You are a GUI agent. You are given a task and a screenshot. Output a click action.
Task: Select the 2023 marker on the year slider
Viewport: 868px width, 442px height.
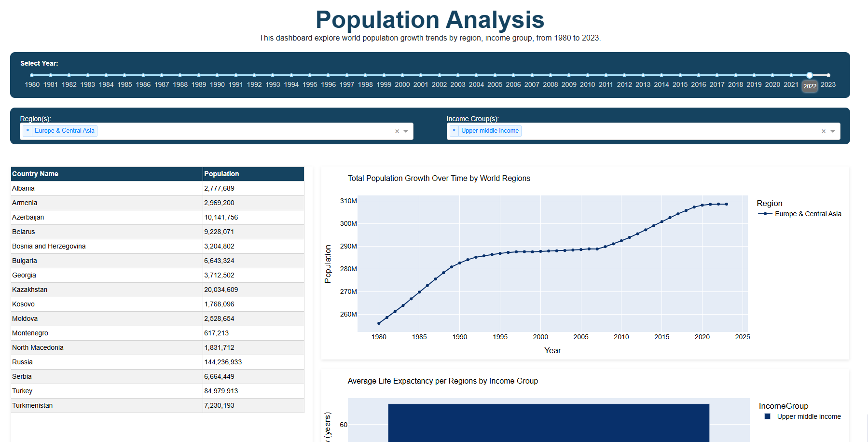tap(828, 75)
